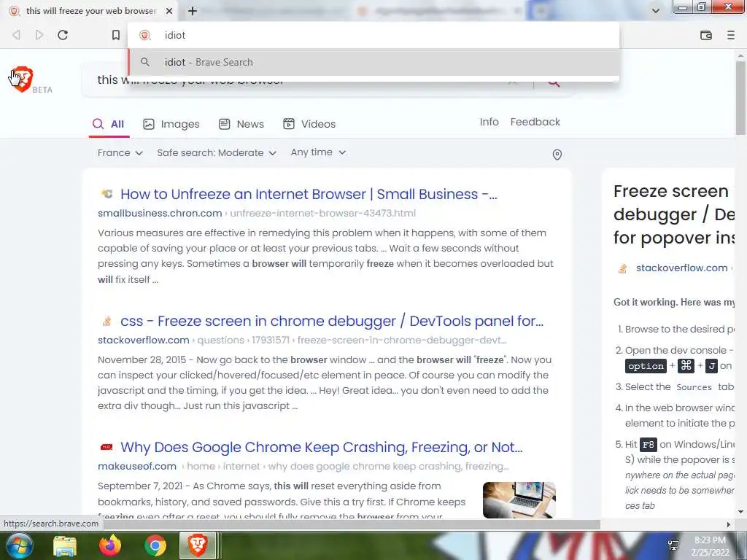
Task: Open the Brave wallet icon
Action: 706,35
